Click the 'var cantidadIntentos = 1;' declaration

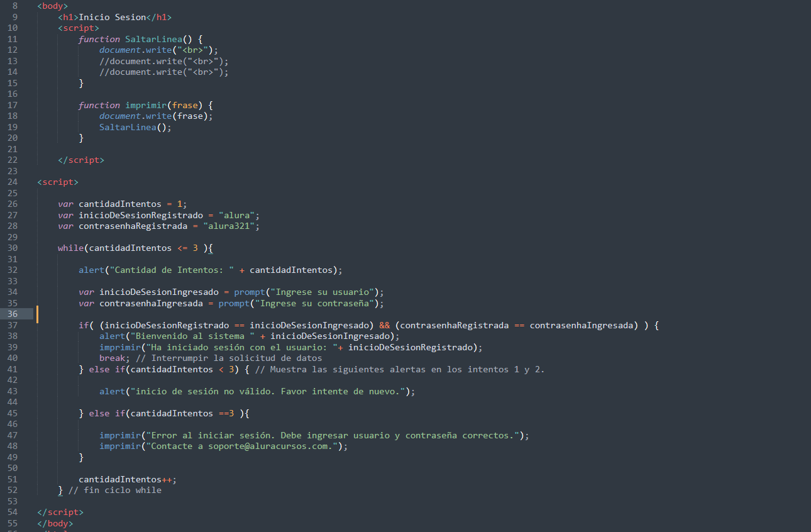pos(123,204)
